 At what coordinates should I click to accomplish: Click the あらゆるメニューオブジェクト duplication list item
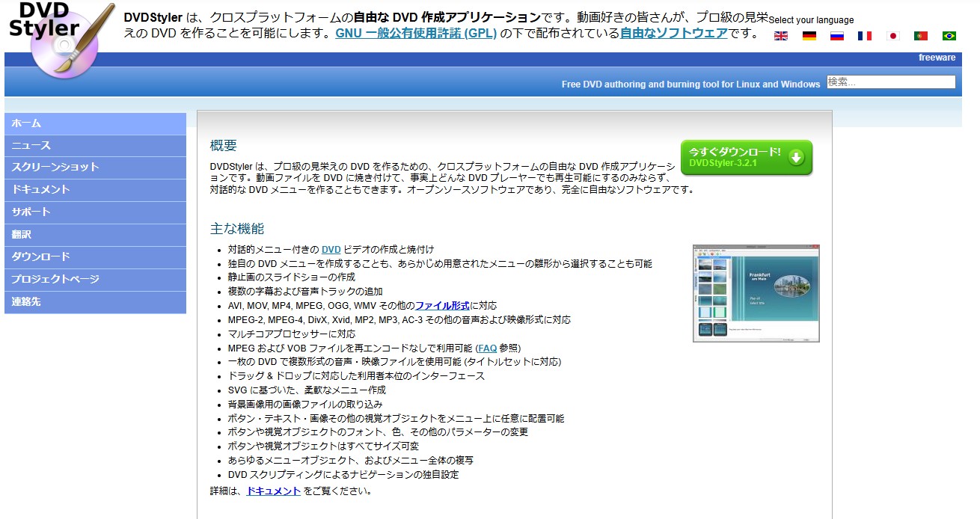click(x=351, y=461)
